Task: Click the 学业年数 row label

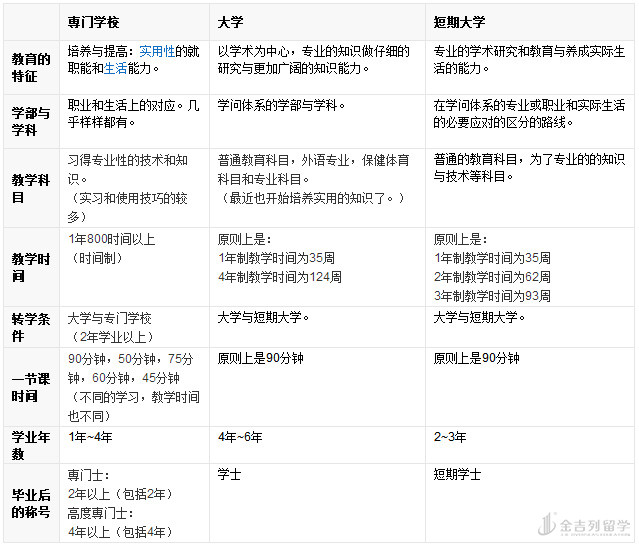Action: tap(30, 445)
